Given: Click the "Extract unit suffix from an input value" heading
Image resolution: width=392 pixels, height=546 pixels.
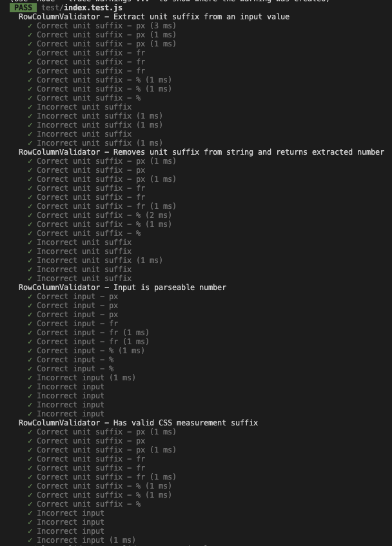Looking at the screenshot, I should pyautogui.click(x=201, y=17).
